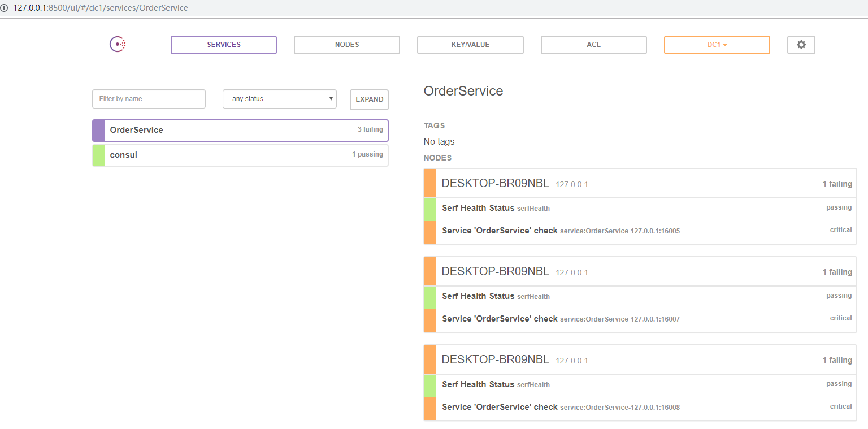Click the '3 failing' status on OrderService
This screenshot has width=868, height=429.
(x=370, y=129)
